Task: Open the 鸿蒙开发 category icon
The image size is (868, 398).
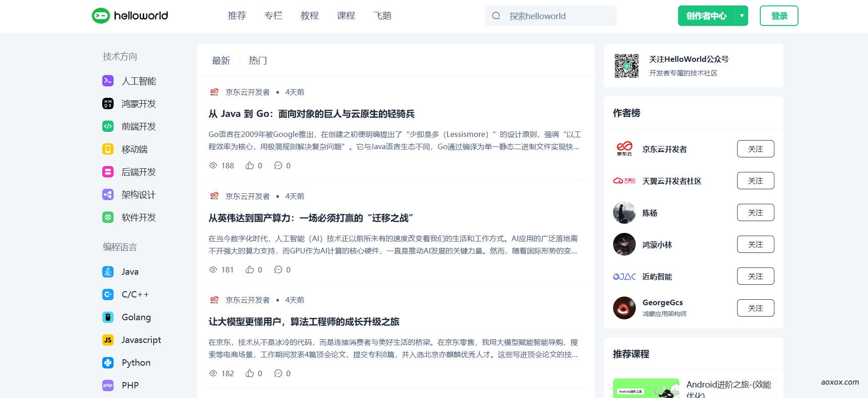Action: [x=108, y=104]
